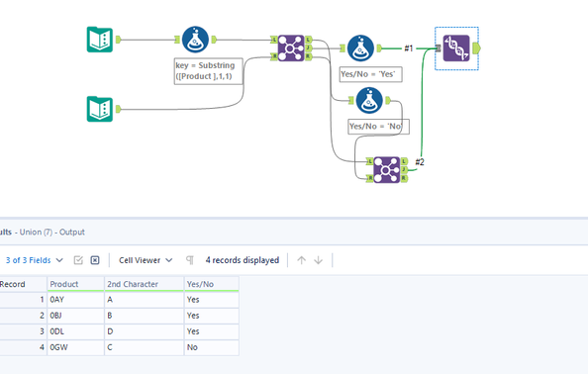Select the Formula tool labeled Yes/No = 'No'
Screen dimensions: 588x374
tap(369, 101)
